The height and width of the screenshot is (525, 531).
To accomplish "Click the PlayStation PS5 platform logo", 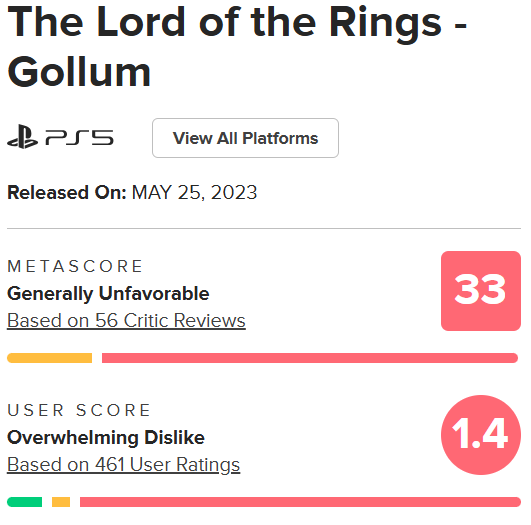I will click(x=60, y=137).
